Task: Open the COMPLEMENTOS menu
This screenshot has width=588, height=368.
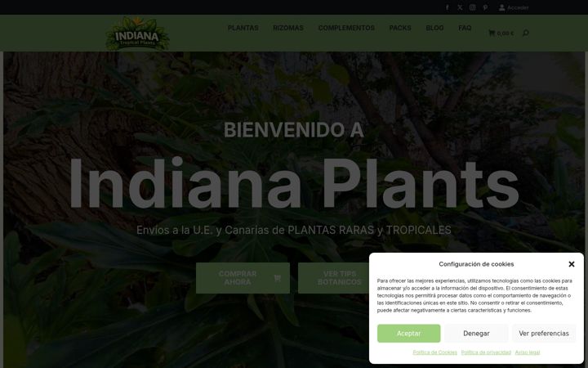Action: coord(346,28)
